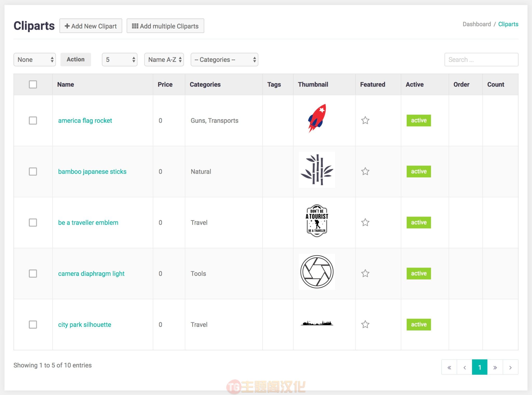This screenshot has height=395, width=532.
Task: Check the be a traveller emblem row checkbox
Action: pos(33,222)
